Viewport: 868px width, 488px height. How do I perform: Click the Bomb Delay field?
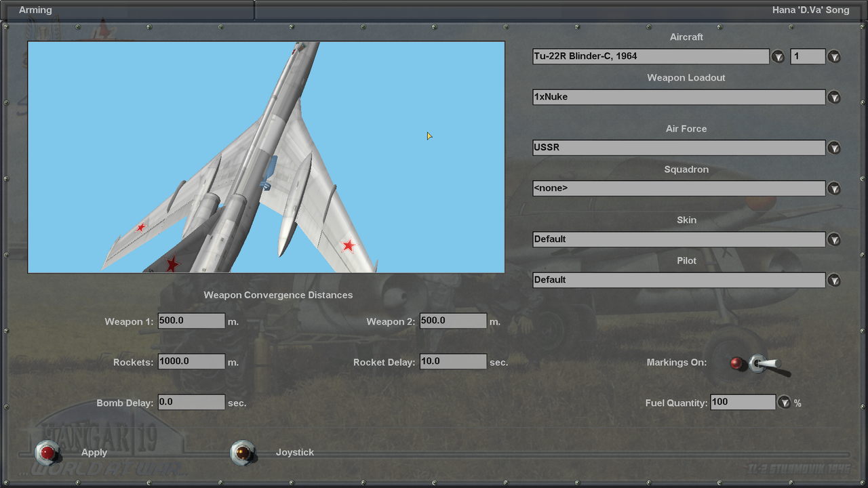(191, 402)
